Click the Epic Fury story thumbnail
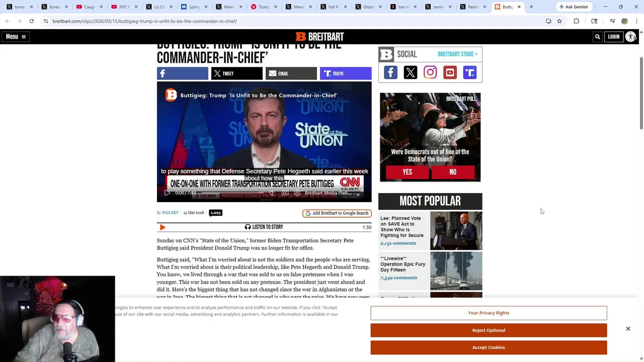Screen dimensions: 644x362 point(456,271)
